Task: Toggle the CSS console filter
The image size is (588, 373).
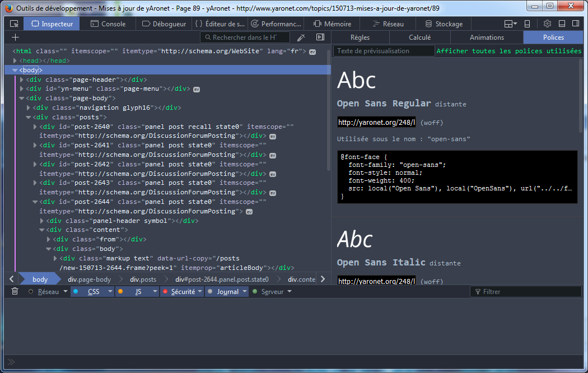Action: tap(93, 291)
